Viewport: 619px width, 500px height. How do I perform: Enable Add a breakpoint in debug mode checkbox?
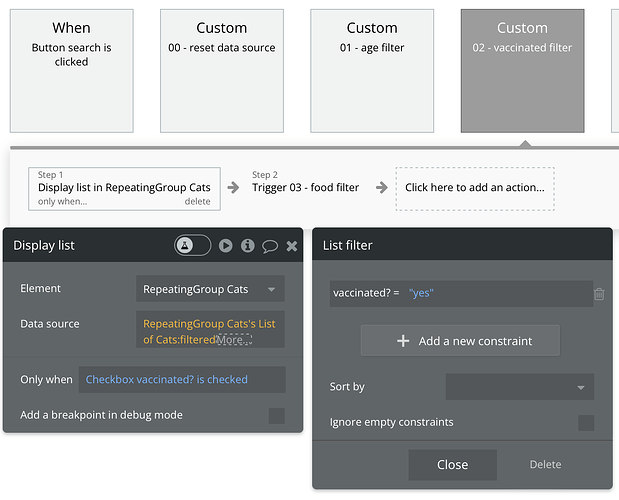click(277, 415)
